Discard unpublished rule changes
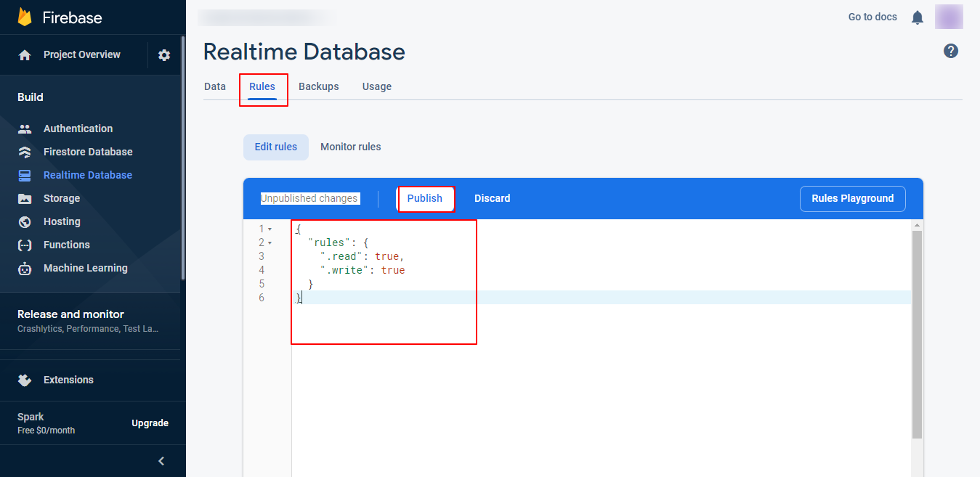 tap(493, 198)
